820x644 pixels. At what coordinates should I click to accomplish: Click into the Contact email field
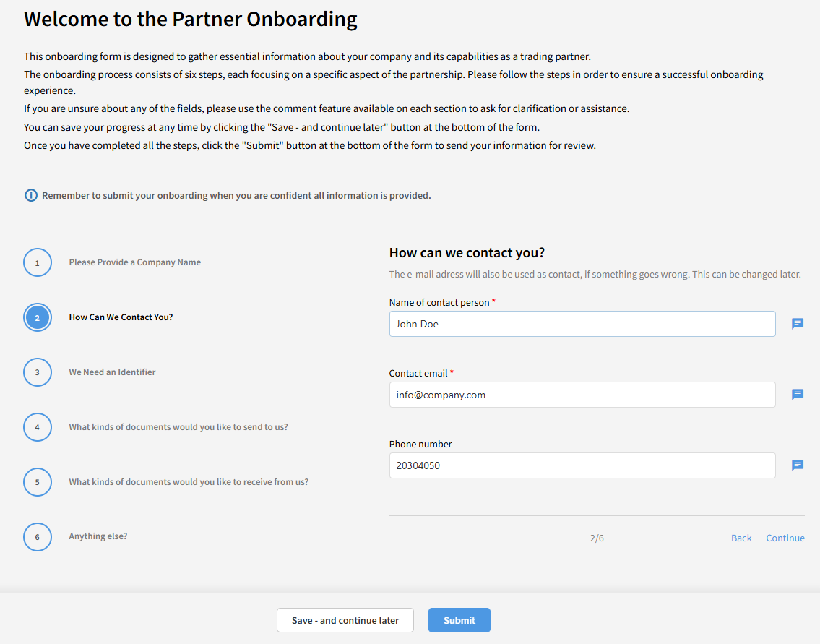582,395
